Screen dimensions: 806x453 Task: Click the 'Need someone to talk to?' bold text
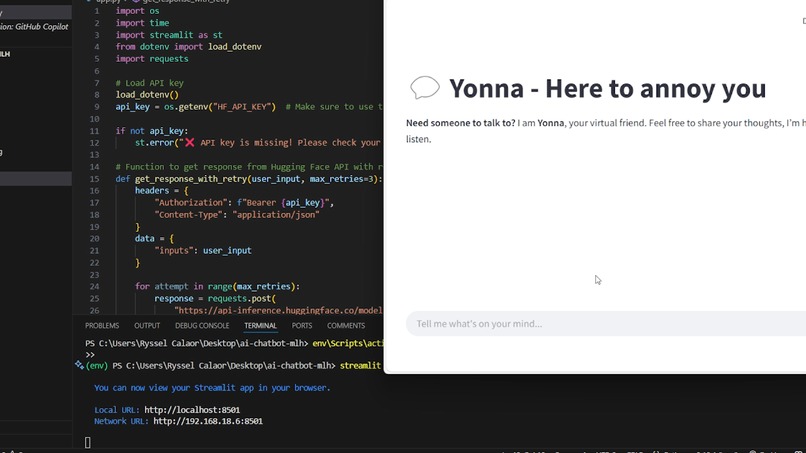tap(461, 123)
